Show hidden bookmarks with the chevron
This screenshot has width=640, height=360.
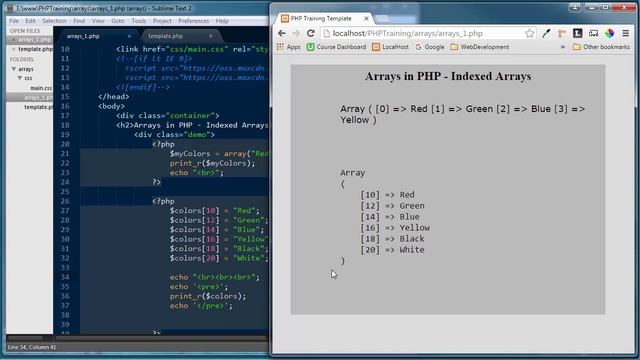pos(563,47)
